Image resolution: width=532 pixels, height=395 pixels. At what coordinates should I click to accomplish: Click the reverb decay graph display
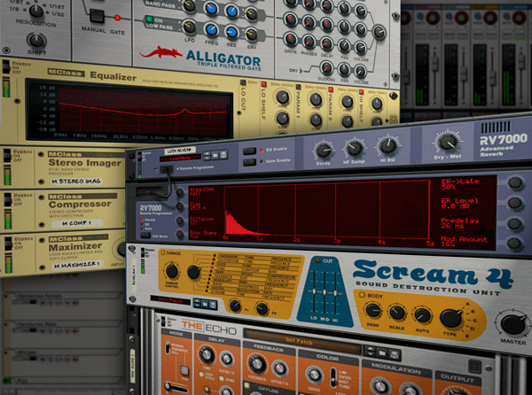click(x=327, y=210)
